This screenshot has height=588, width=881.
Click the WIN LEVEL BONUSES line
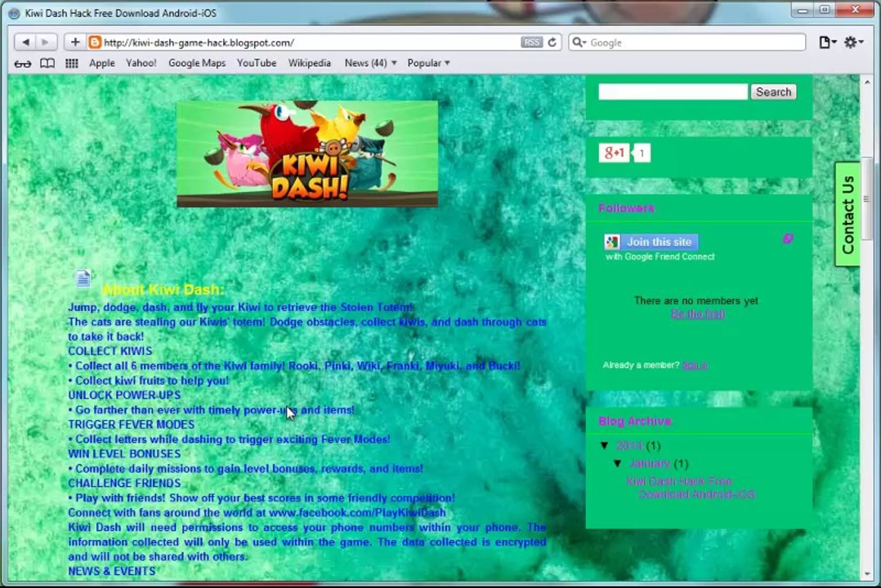point(124,454)
